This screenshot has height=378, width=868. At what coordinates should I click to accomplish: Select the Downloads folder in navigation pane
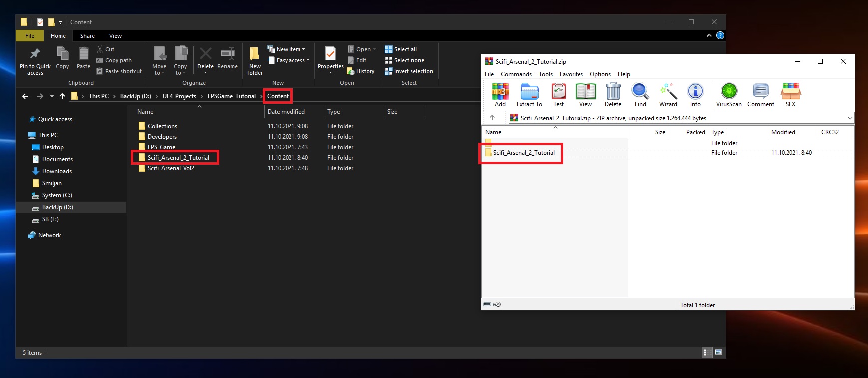57,171
